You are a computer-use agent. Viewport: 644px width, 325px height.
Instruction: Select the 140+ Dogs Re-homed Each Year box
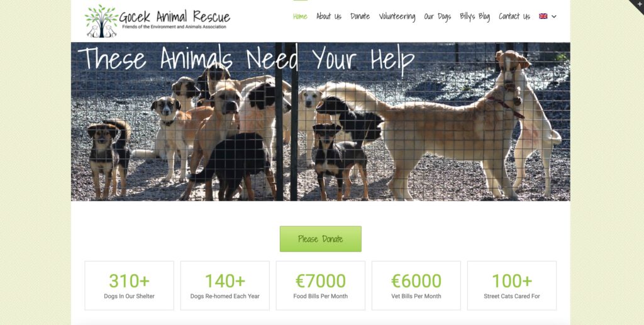point(225,285)
